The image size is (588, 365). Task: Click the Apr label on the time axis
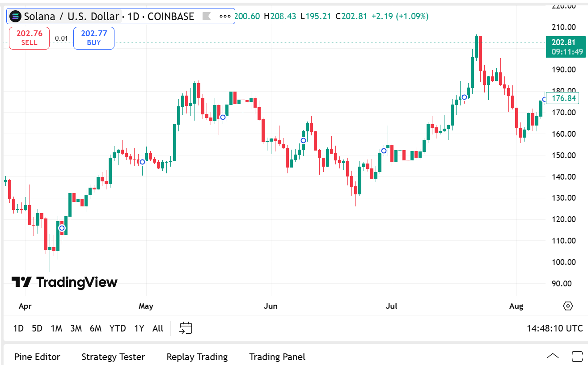pyautogui.click(x=25, y=306)
